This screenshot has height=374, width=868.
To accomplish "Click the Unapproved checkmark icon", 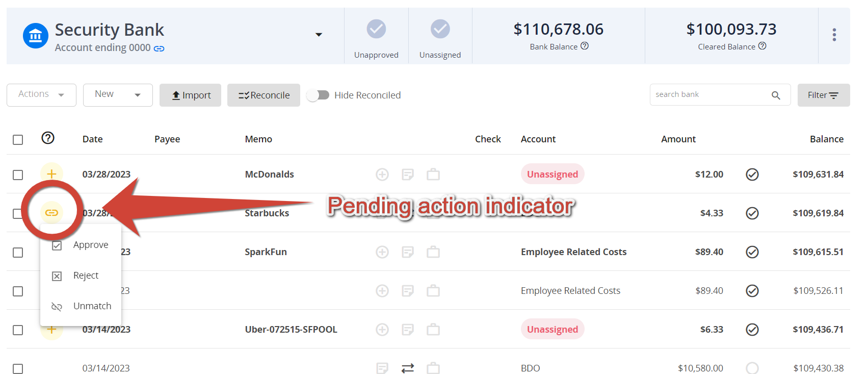I will [376, 29].
